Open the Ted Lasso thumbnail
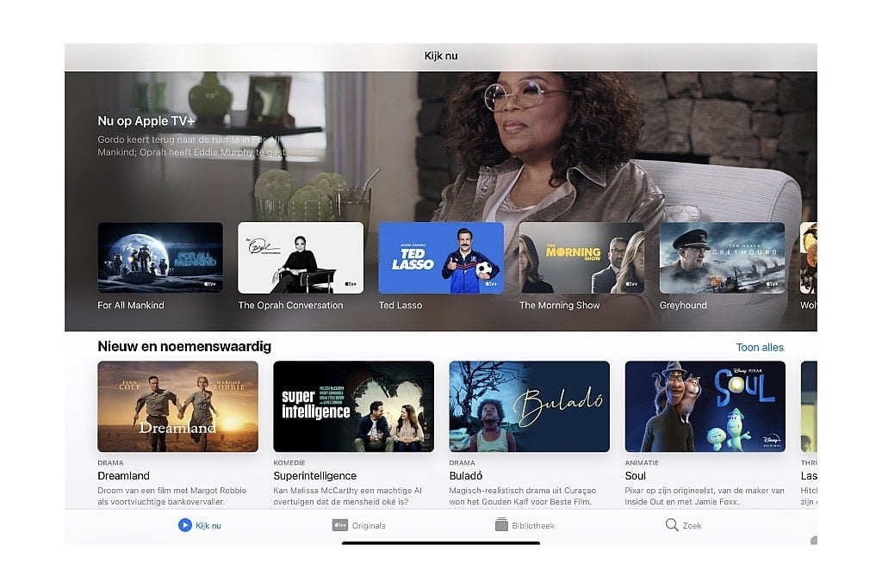882x588 pixels. [441, 257]
